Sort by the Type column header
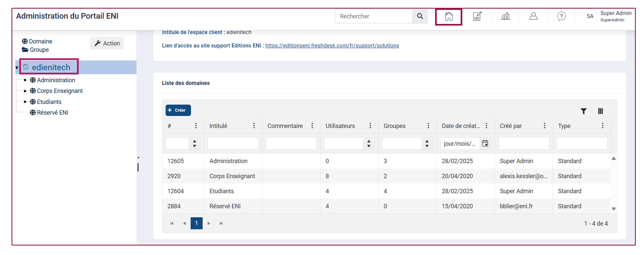Screen dimensions: 644x255 coord(564,126)
